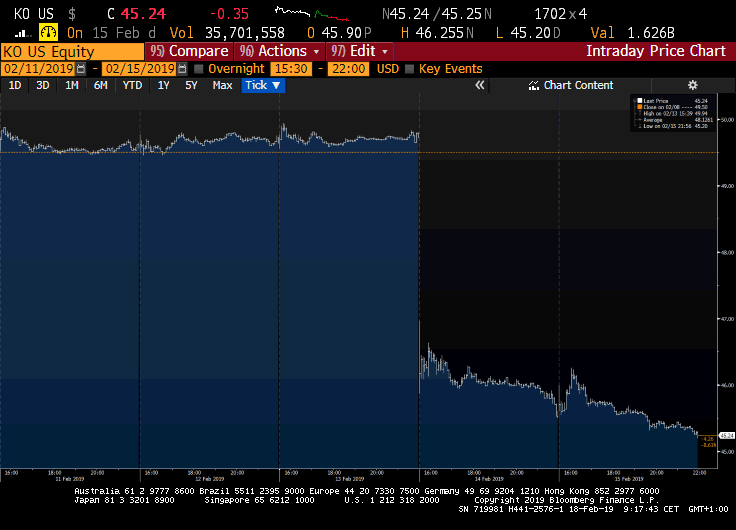Click the price change -0.35 value
Image resolution: width=736 pixels, height=530 pixels.
click(229, 14)
